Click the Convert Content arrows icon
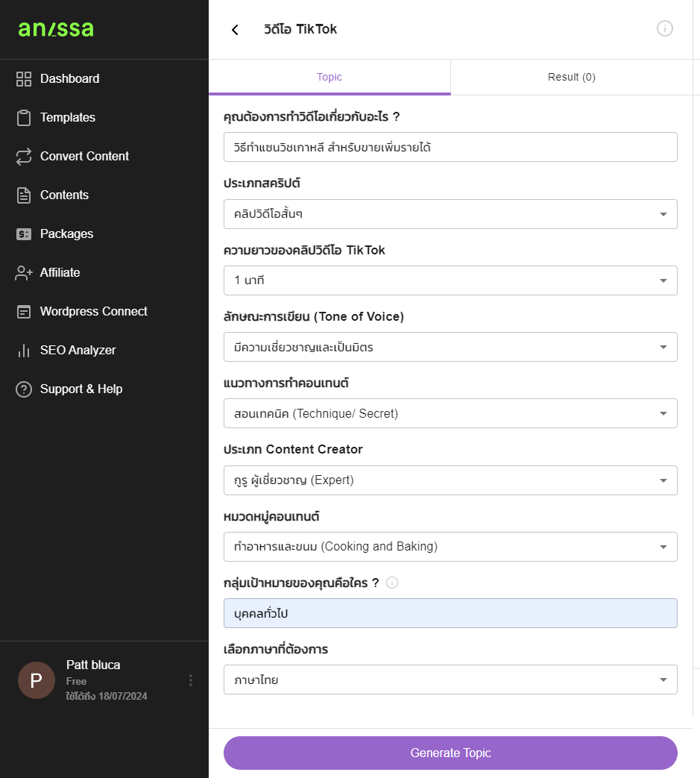This screenshot has width=700, height=778. 24,157
